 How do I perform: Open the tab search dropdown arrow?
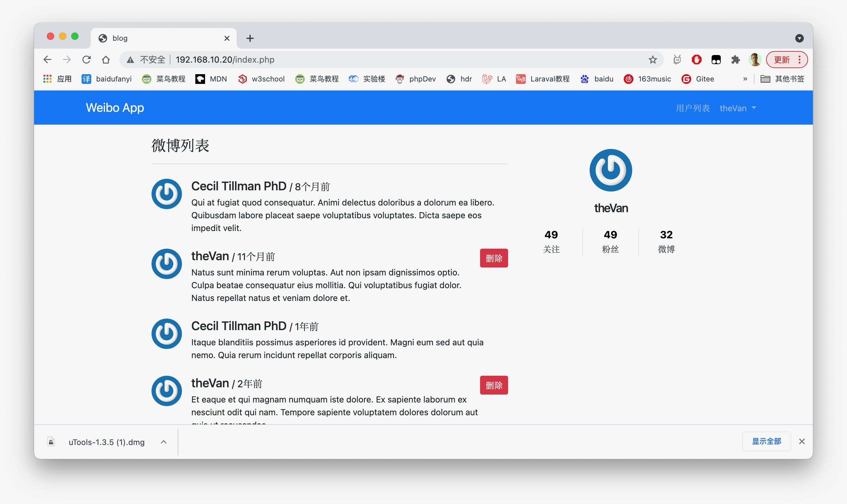[800, 38]
